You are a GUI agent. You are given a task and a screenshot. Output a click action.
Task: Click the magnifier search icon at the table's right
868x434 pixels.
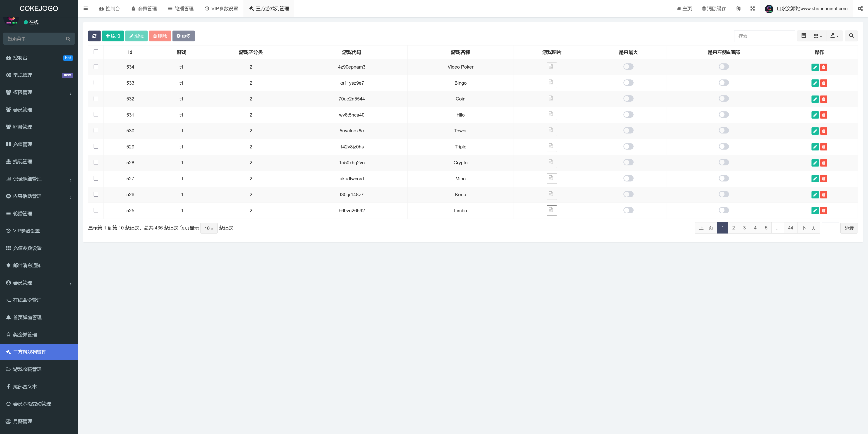coord(851,36)
